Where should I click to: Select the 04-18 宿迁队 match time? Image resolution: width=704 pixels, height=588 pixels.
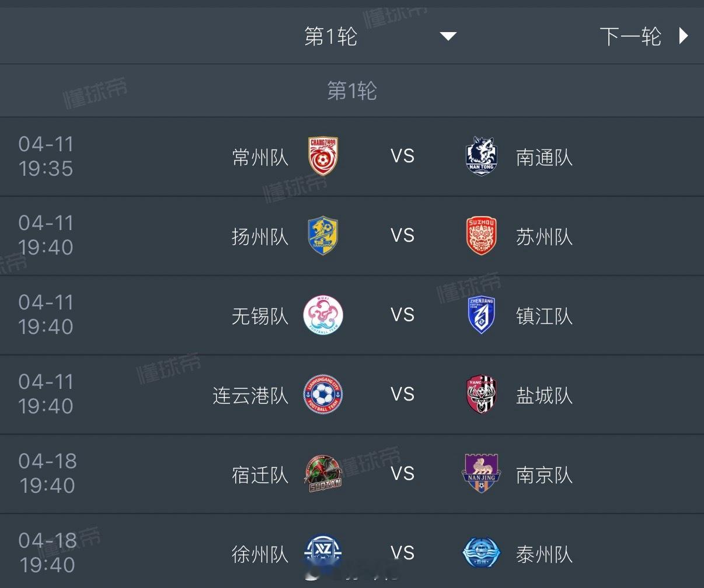[x=47, y=474]
